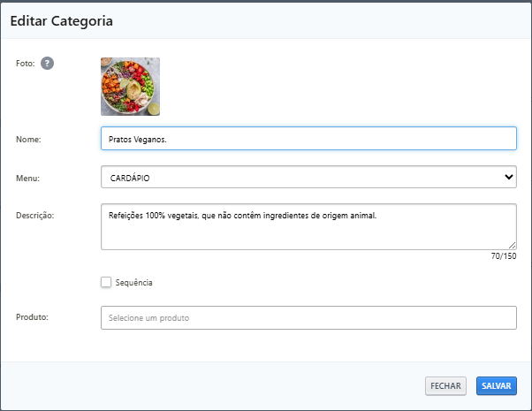Click empty footer area left of FECHAR
The image size is (532, 411).
tap(210, 386)
